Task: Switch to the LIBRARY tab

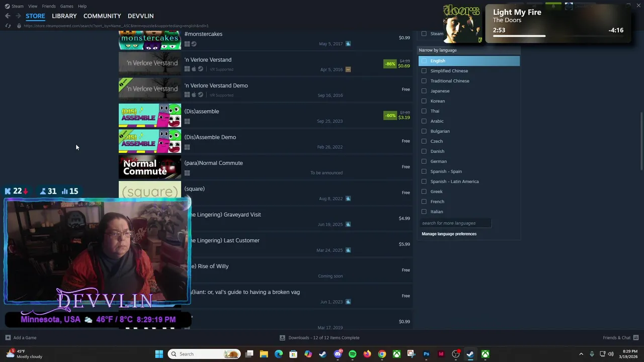Action: pyautogui.click(x=64, y=16)
